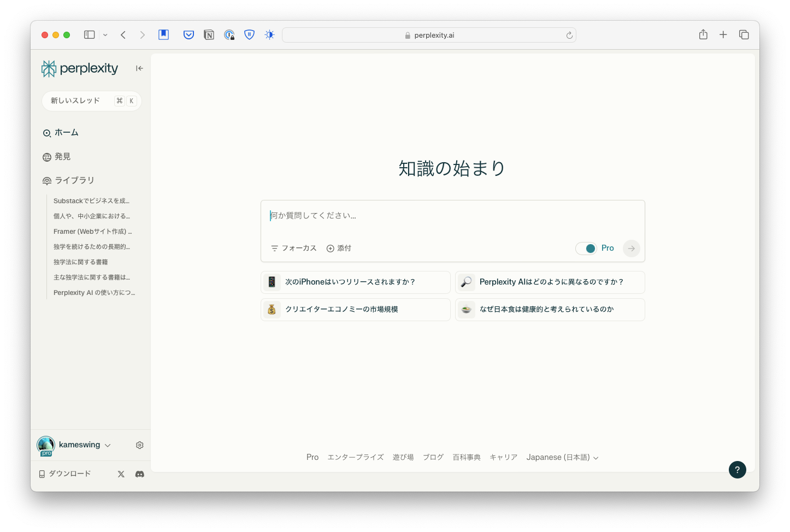
Task: Open thread Substackでビジネスを成...
Action: pos(92,201)
